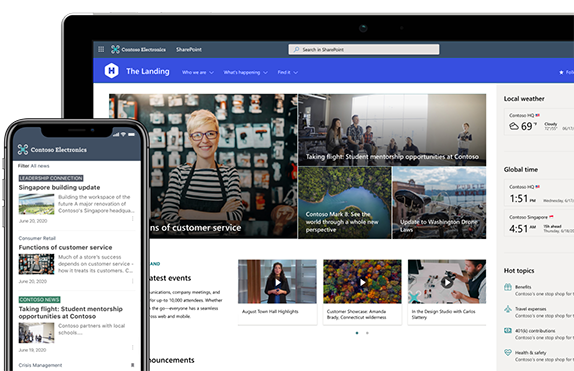Click the SharePoint link in top bar
574x371 pixels.
189,49
